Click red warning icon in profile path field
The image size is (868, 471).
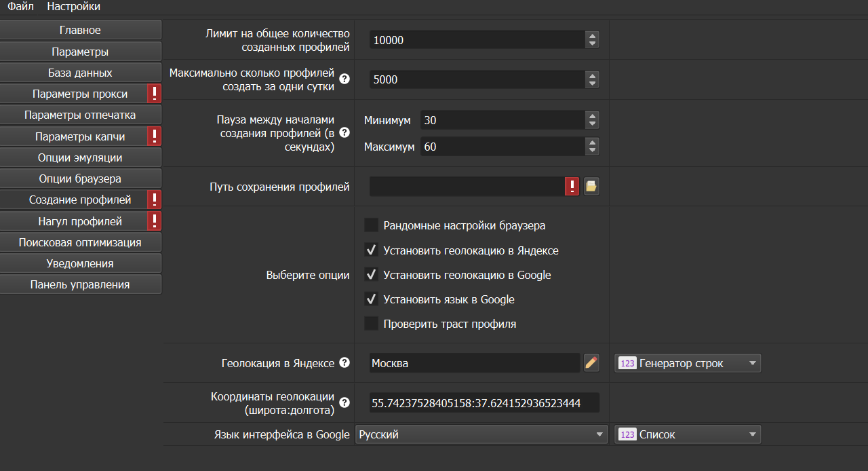coord(572,187)
